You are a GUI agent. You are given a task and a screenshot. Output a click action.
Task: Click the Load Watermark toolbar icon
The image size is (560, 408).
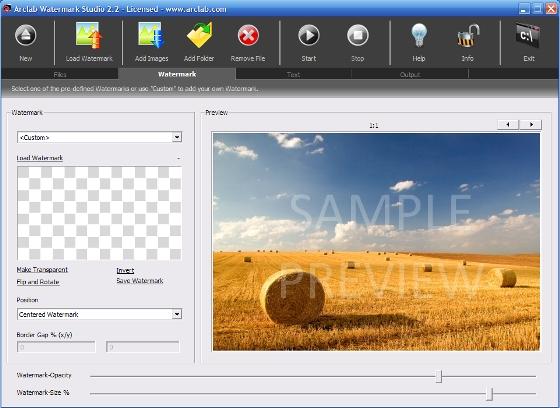click(x=89, y=35)
